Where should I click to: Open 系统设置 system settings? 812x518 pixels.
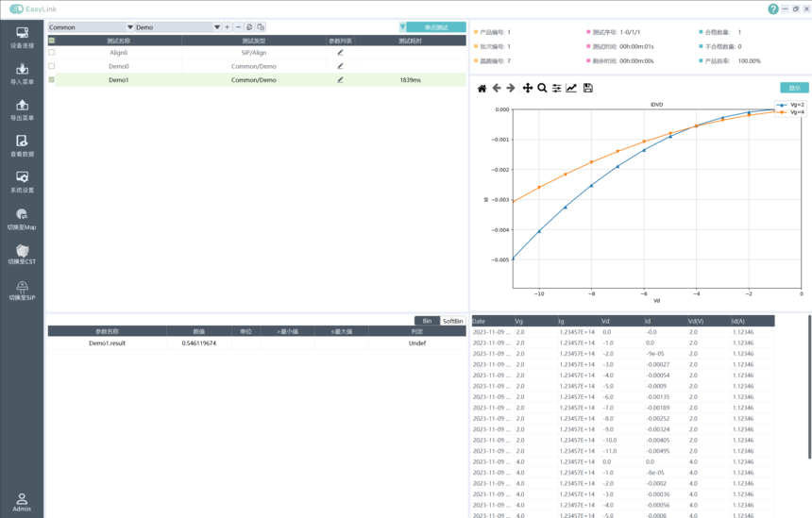[x=22, y=182]
